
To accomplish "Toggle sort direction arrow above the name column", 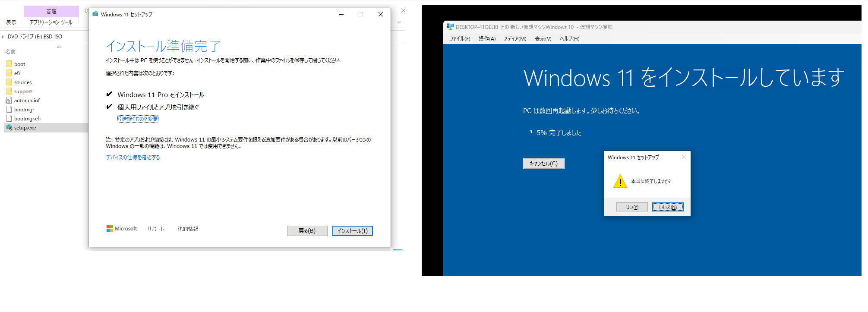I will [x=59, y=47].
